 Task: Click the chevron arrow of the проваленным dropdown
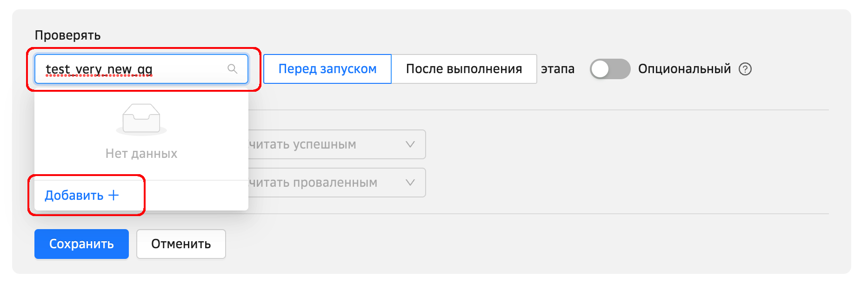(x=410, y=183)
